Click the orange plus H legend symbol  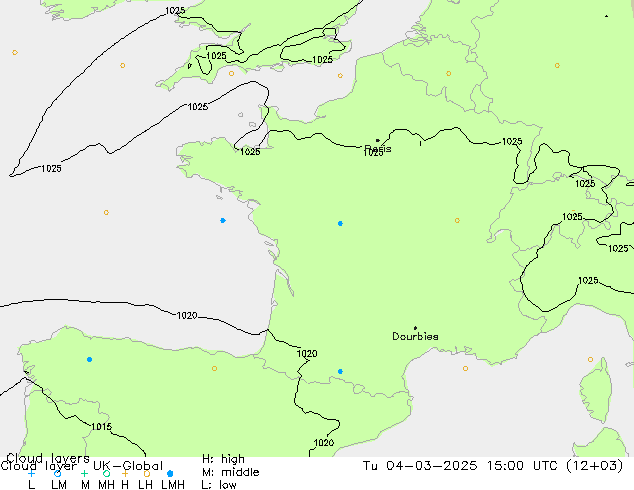tap(125, 473)
